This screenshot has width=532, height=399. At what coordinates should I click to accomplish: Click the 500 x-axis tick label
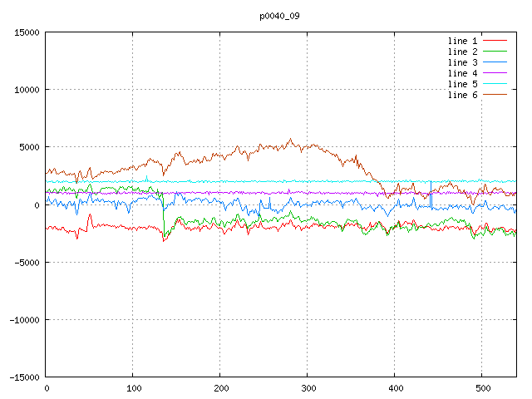tap(482, 388)
